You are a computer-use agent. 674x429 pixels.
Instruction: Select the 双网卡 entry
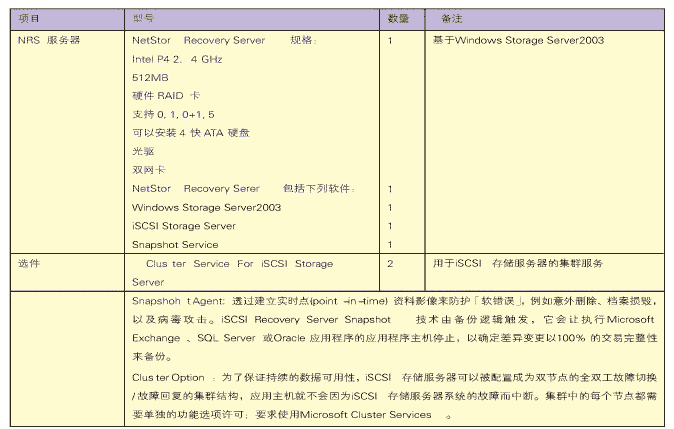(x=148, y=169)
